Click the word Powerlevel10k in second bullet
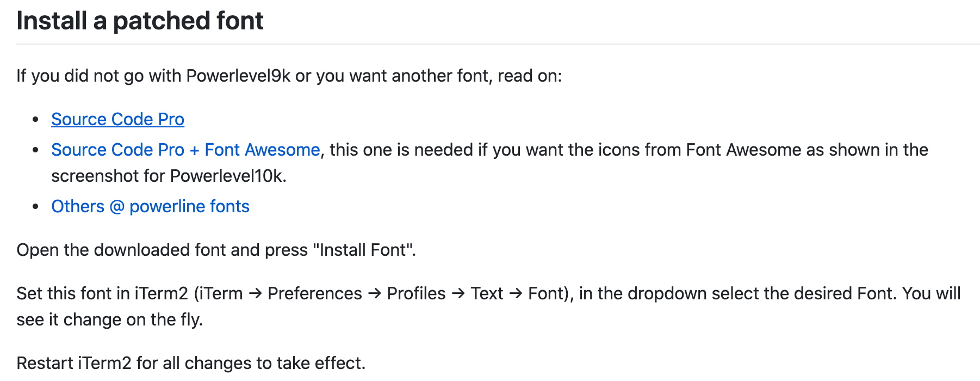The width and height of the screenshot is (980, 381). pyautogui.click(x=226, y=176)
